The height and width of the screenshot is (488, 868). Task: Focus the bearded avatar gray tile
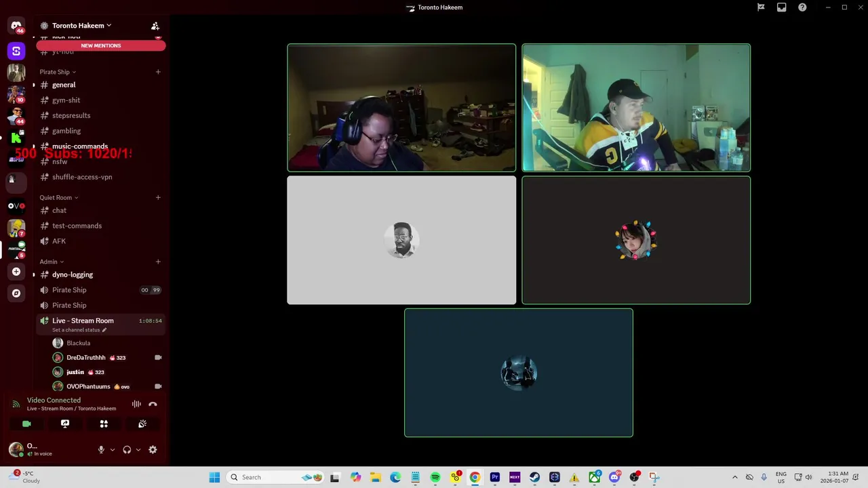click(x=401, y=240)
